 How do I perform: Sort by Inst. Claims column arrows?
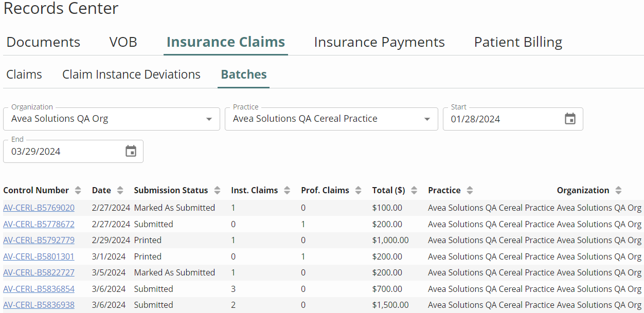(x=287, y=190)
